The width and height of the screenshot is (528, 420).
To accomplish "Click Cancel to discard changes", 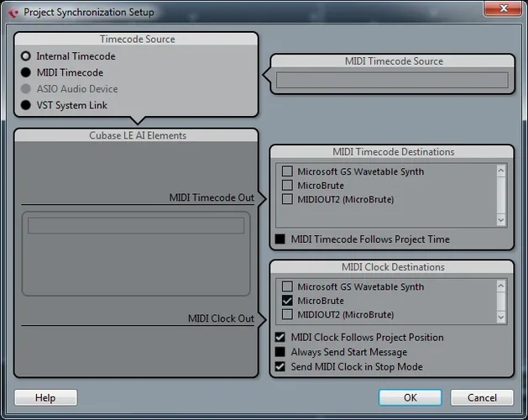I will tap(482, 398).
